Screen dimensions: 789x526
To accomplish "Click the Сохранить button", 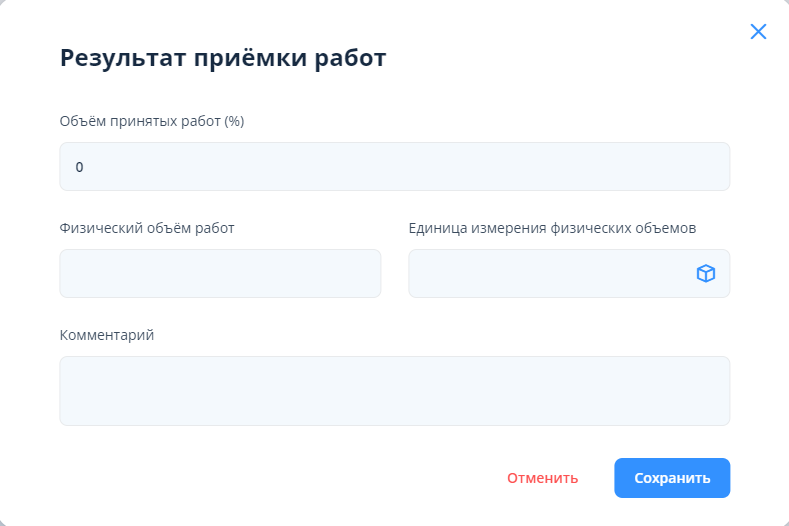I will pos(672,478).
